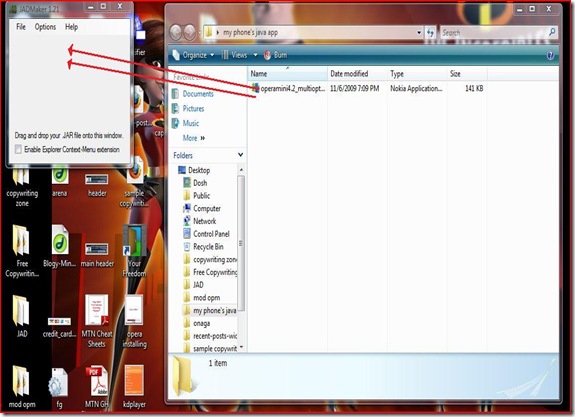The image size is (575, 417).
Task: Select Dosh in folder tree
Action: coord(195,183)
